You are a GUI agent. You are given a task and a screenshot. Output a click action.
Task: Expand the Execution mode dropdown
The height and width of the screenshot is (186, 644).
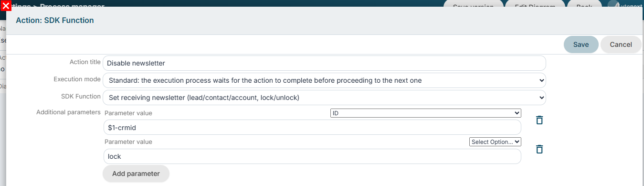[324, 80]
